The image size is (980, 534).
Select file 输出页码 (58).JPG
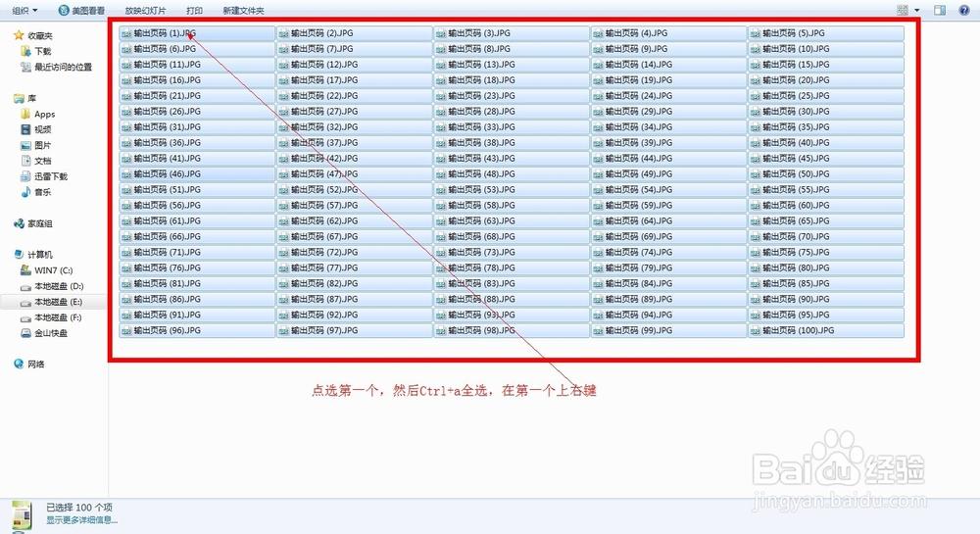click(512, 205)
